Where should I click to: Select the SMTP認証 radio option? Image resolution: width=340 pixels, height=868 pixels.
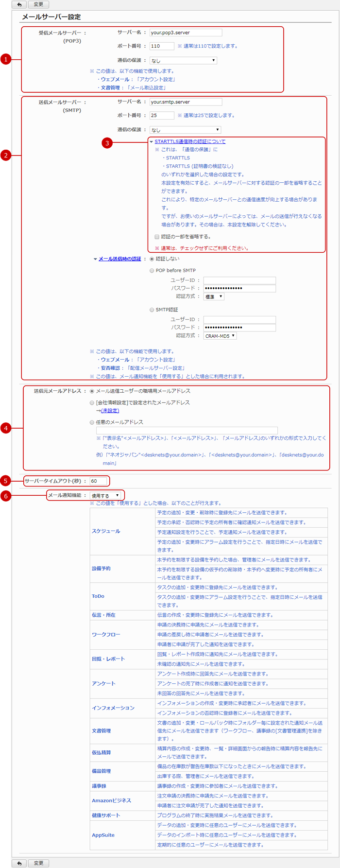pos(152,310)
